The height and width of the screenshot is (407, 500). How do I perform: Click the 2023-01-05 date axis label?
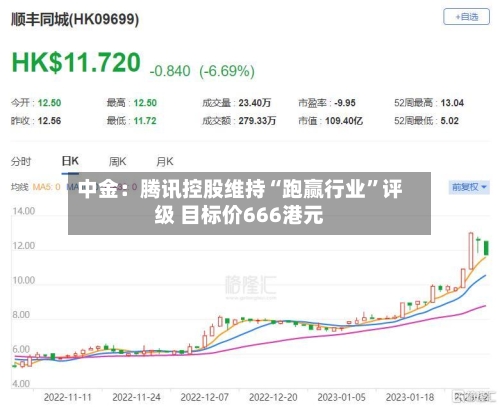[341, 397]
